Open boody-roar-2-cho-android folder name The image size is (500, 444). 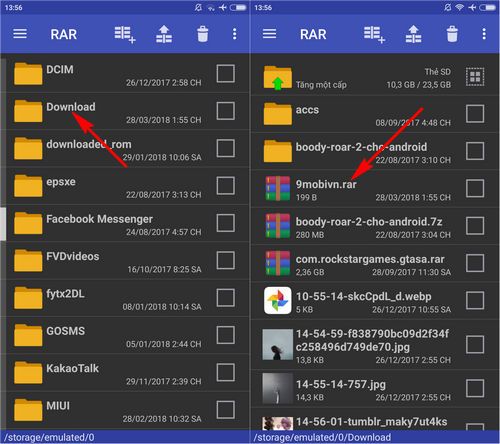click(x=361, y=147)
